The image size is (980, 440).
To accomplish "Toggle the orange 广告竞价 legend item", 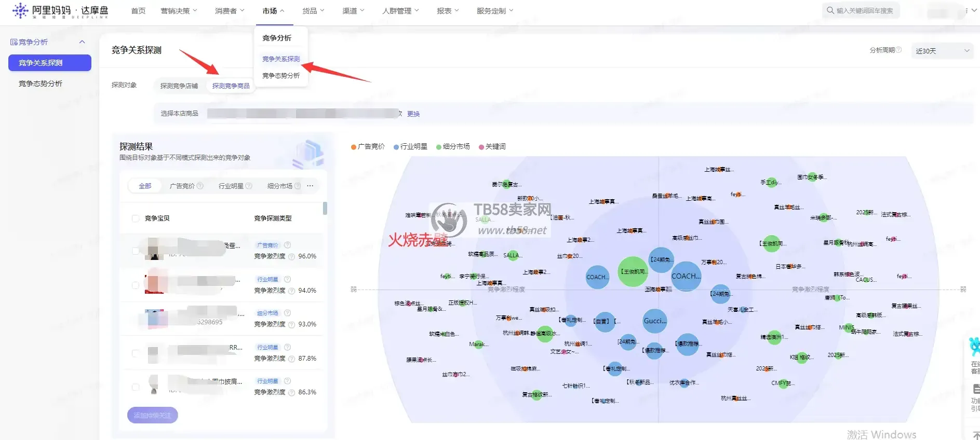I will [x=368, y=147].
